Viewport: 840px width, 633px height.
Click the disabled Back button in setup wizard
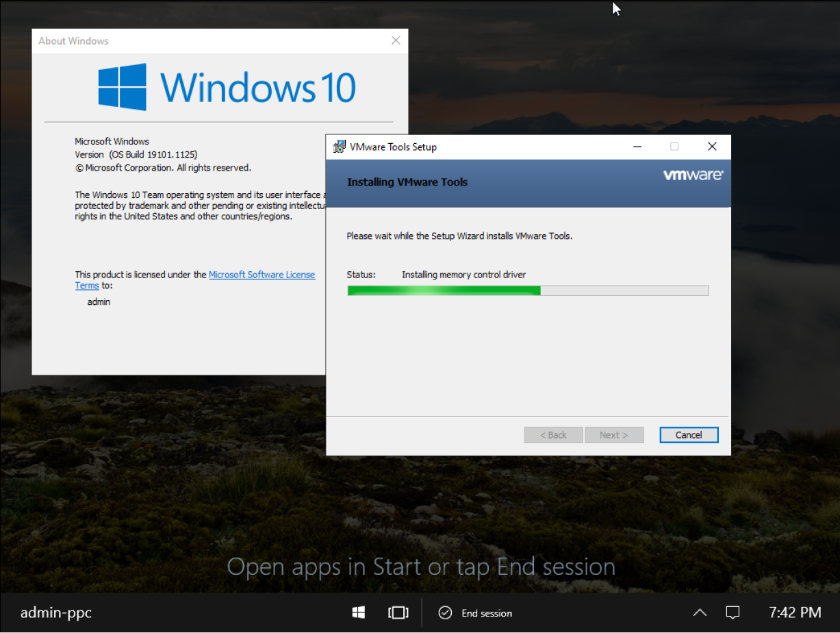pos(553,435)
